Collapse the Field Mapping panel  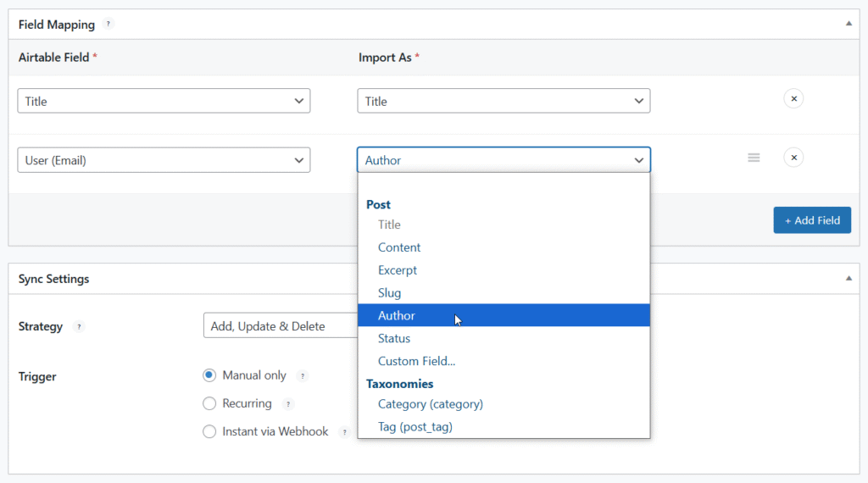point(849,24)
